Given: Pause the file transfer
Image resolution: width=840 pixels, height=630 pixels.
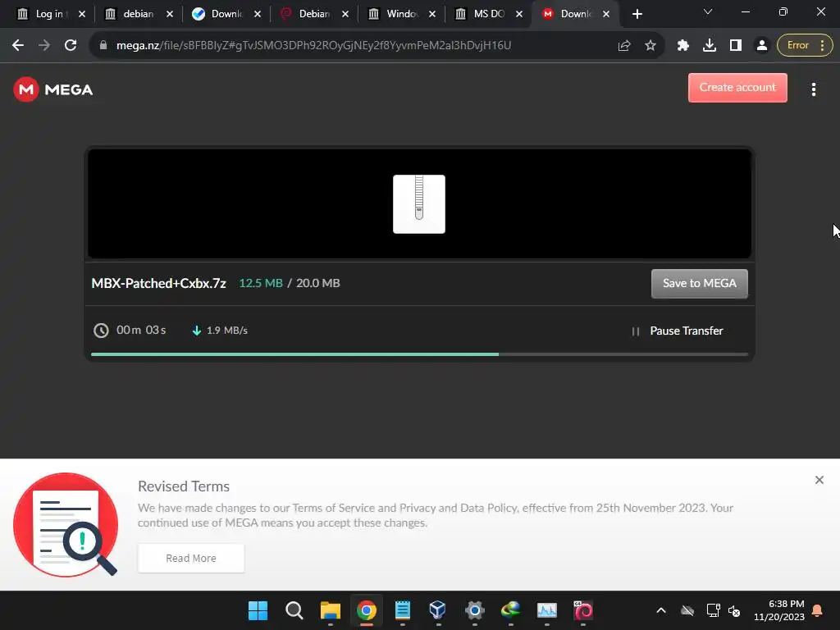Looking at the screenshot, I should coord(678,331).
